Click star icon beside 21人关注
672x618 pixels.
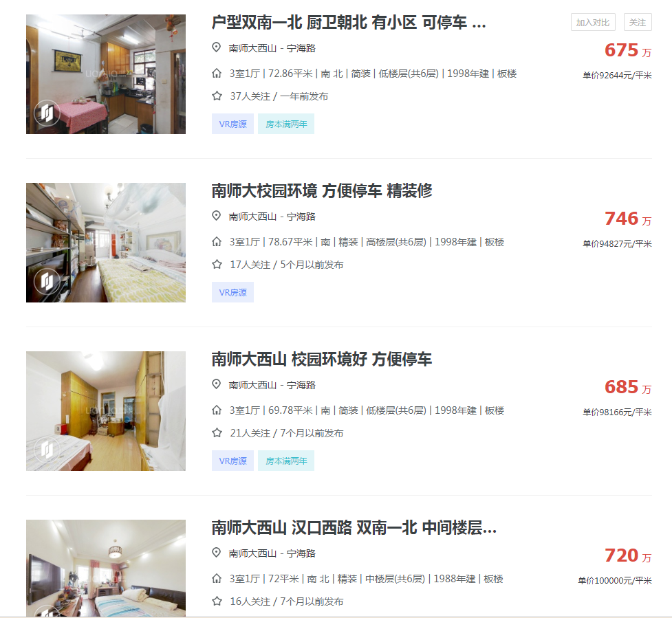[x=217, y=432]
